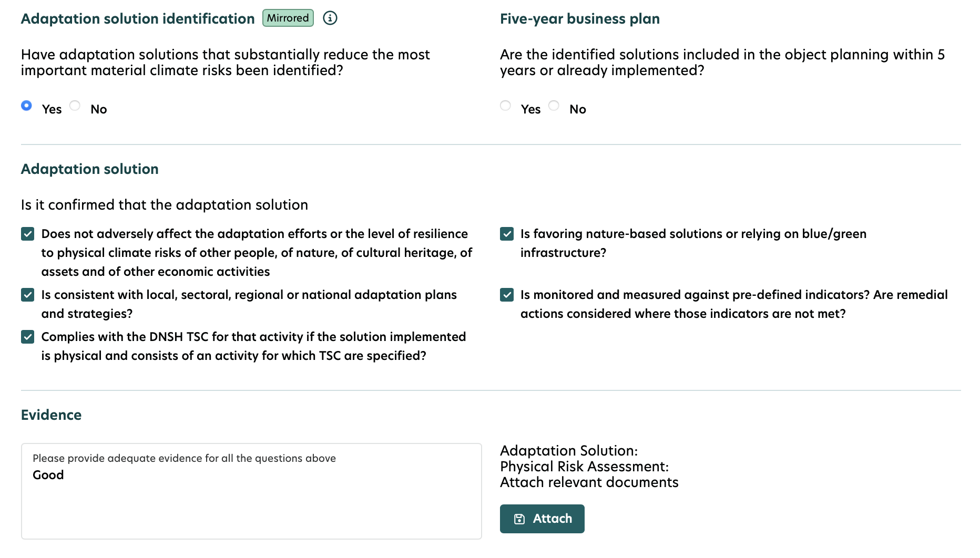Uncheck 'monitored and measured against pre-defined indicators'
Screen dimensions: 980x558
point(507,295)
